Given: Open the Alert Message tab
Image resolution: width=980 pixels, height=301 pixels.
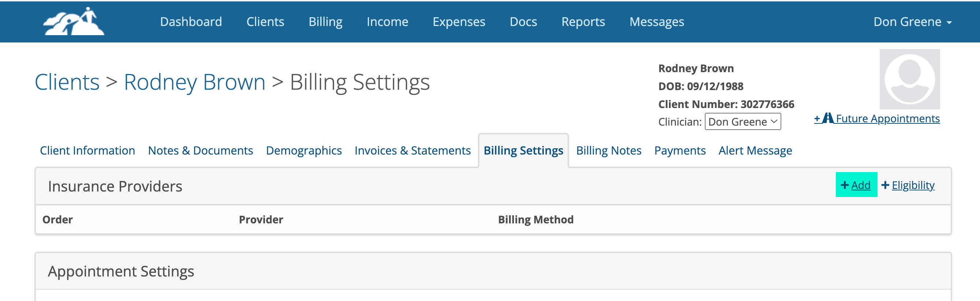Looking at the screenshot, I should [x=755, y=151].
